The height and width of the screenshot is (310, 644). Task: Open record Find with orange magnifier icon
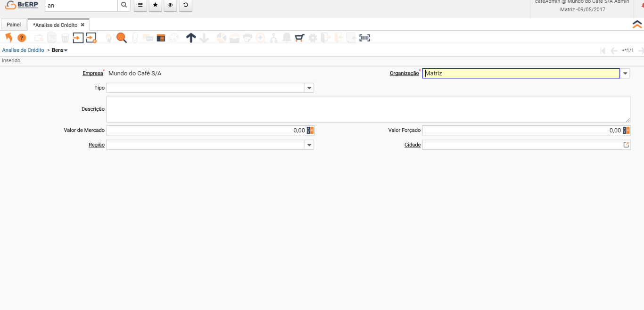click(x=122, y=38)
